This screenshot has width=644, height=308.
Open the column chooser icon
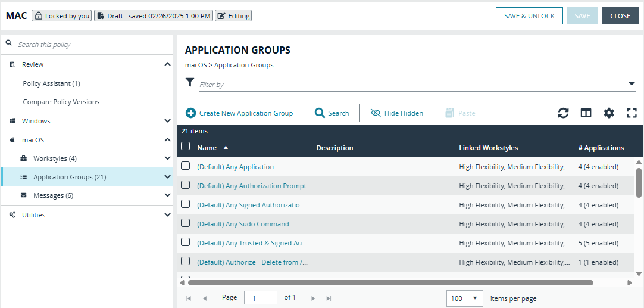(x=586, y=113)
